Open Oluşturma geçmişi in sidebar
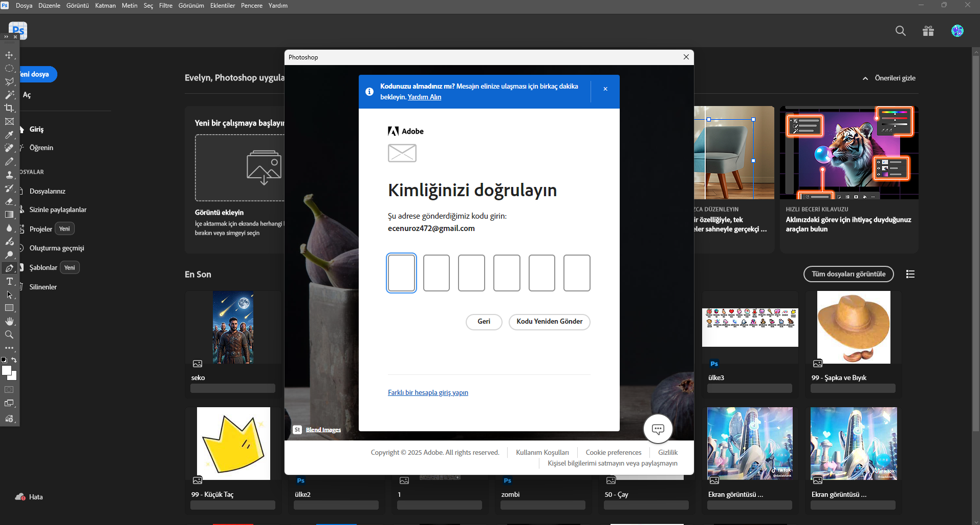This screenshot has height=525, width=980. click(57, 248)
